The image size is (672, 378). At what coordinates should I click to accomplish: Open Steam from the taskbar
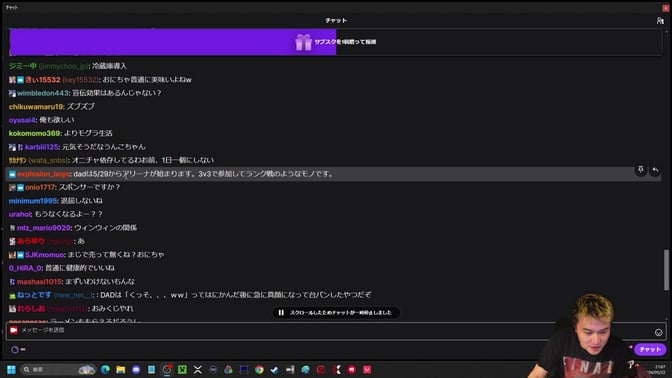point(275,369)
